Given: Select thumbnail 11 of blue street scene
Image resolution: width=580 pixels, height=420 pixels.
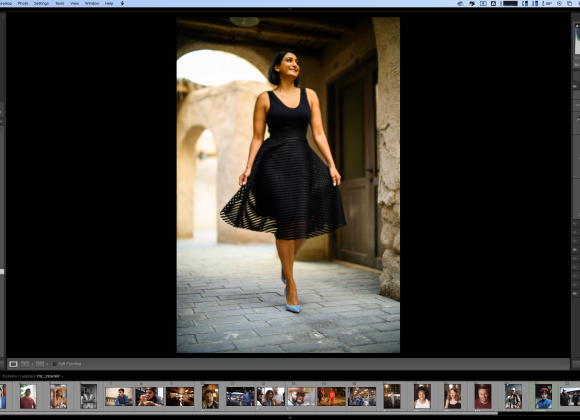Looking at the screenshot, I should click(x=240, y=397).
